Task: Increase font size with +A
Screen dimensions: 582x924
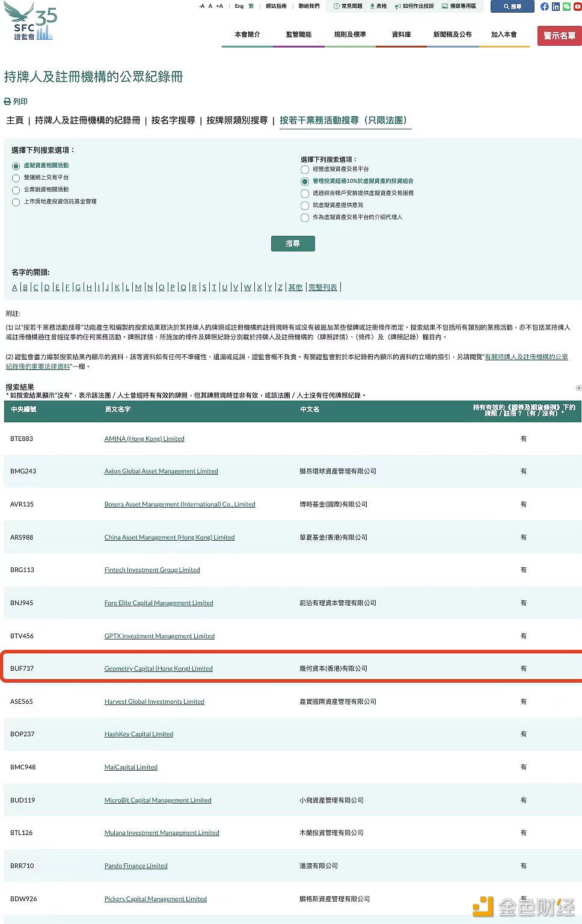Action: pyautogui.click(x=219, y=6)
